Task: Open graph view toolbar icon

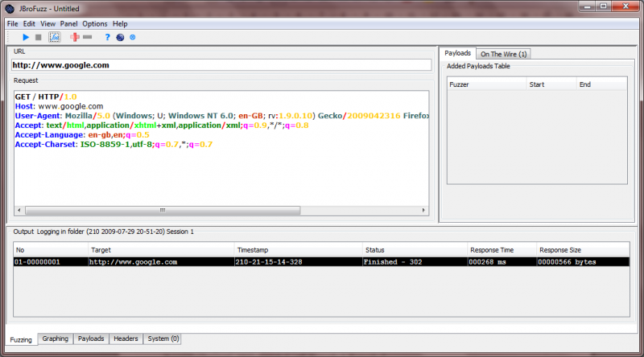Action: [55, 37]
